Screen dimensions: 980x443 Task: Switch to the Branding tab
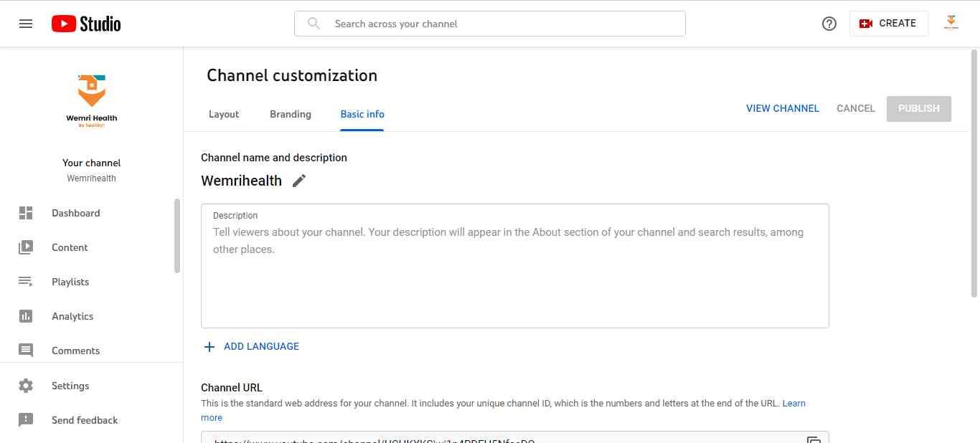(291, 114)
